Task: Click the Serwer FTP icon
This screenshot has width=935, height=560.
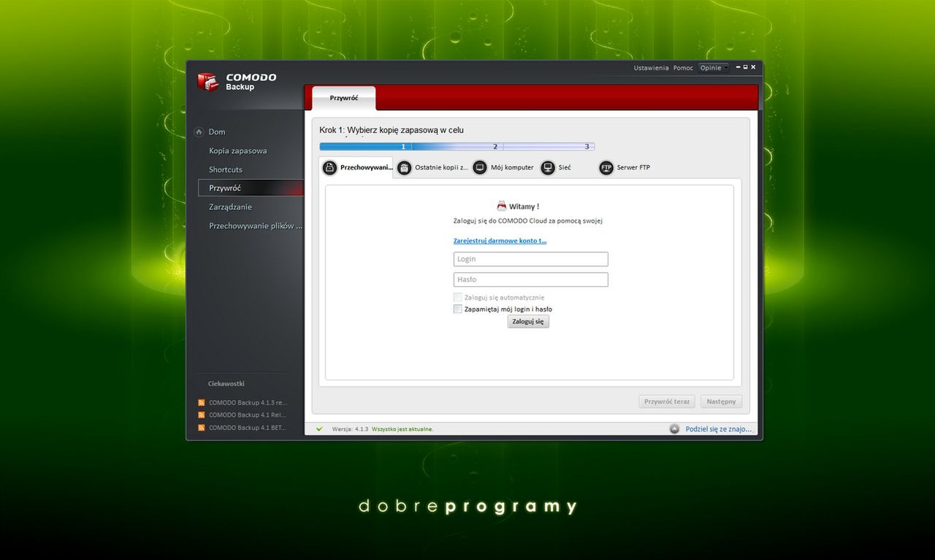Action: (606, 168)
